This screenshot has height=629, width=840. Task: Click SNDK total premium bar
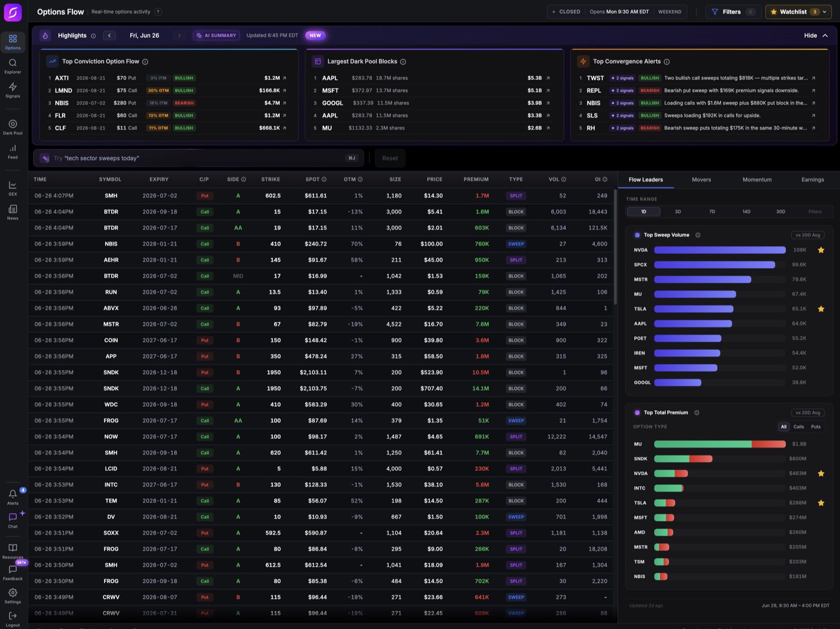point(683,459)
